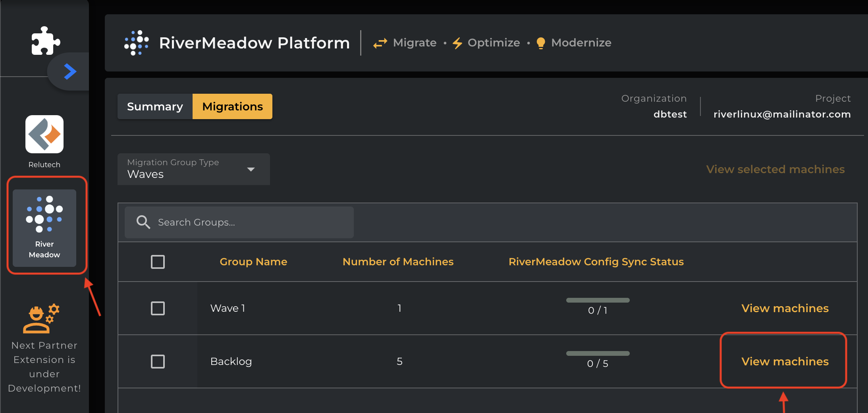
Task: Check the Wave 1 row checkbox
Action: [x=158, y=308]
